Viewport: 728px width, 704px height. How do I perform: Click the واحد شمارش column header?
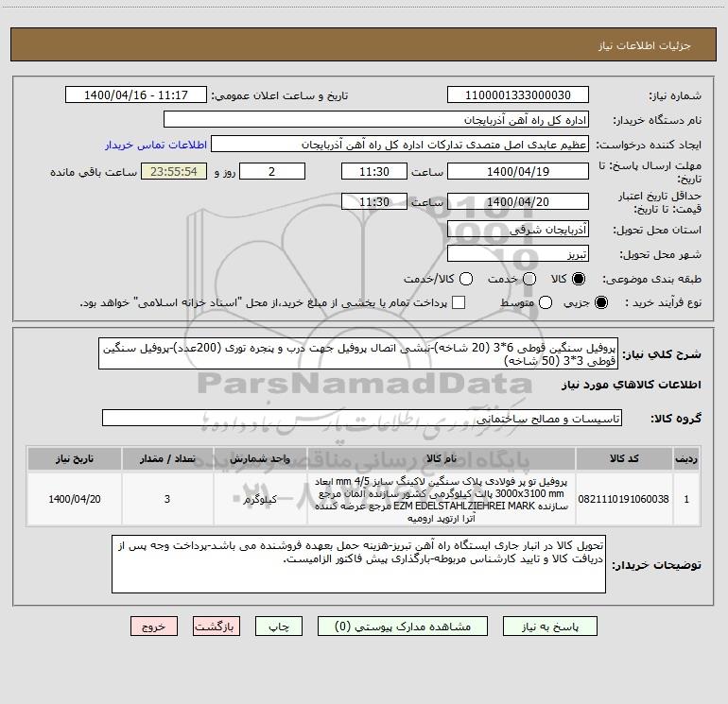coord(260,458)
